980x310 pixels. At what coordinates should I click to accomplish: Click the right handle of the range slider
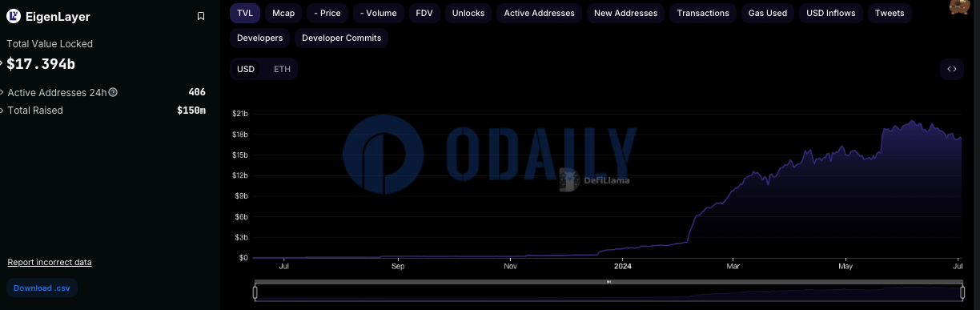pos(962,292)
